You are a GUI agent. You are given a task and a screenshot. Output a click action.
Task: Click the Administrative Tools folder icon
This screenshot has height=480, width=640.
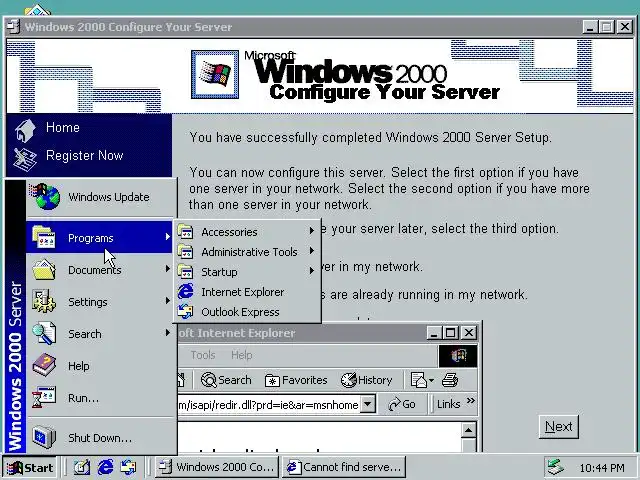coord(185,251)
